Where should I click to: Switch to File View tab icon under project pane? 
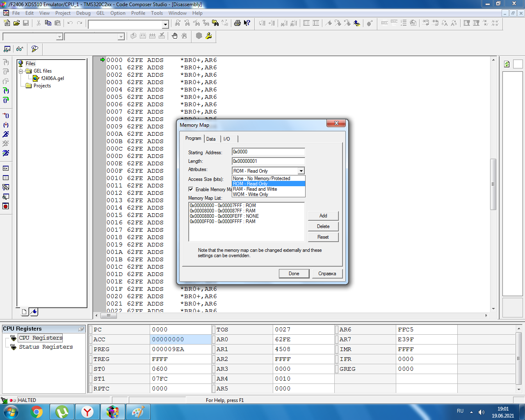24,312
